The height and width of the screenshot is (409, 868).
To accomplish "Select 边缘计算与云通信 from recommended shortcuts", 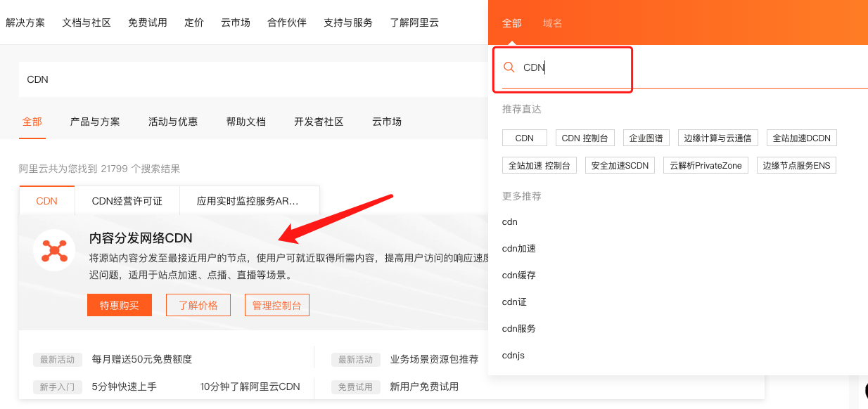I will coord(717,138).
